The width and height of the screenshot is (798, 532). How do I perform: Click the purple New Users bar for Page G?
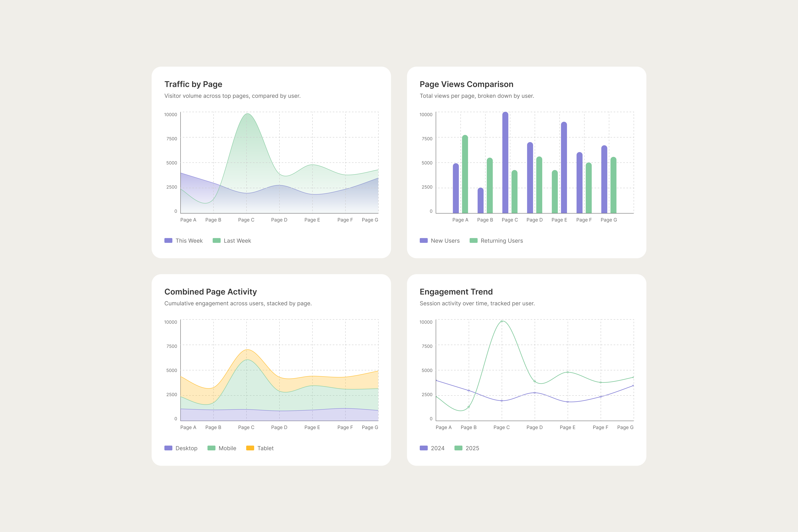(x=604, y=179)
